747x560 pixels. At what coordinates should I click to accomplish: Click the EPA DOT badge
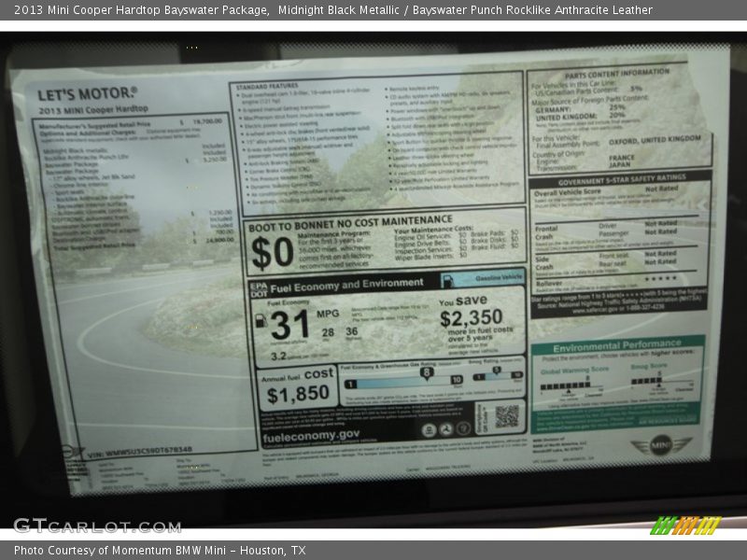(257, 288)
